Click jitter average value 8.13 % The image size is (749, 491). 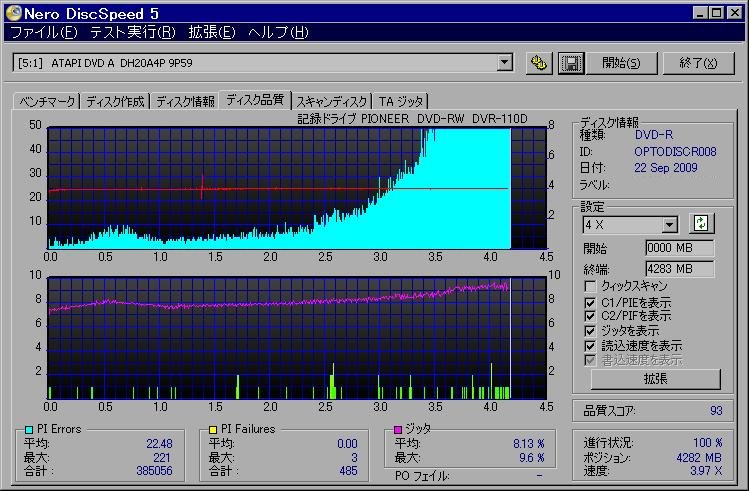click(529, 444)
